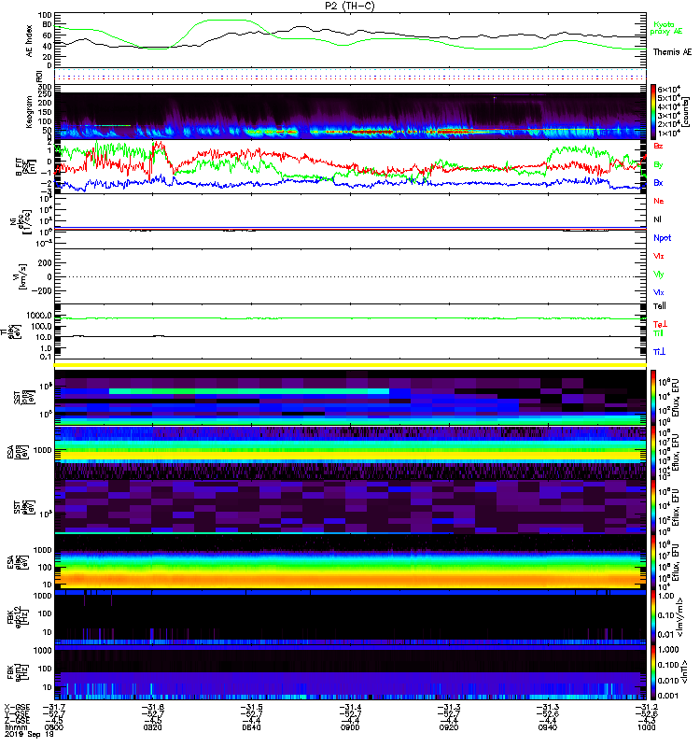This screenshot has height=747, width=700.
Task: Click the green "Viy" legend label
Action: pyautogui.click(x=659, y=275)
